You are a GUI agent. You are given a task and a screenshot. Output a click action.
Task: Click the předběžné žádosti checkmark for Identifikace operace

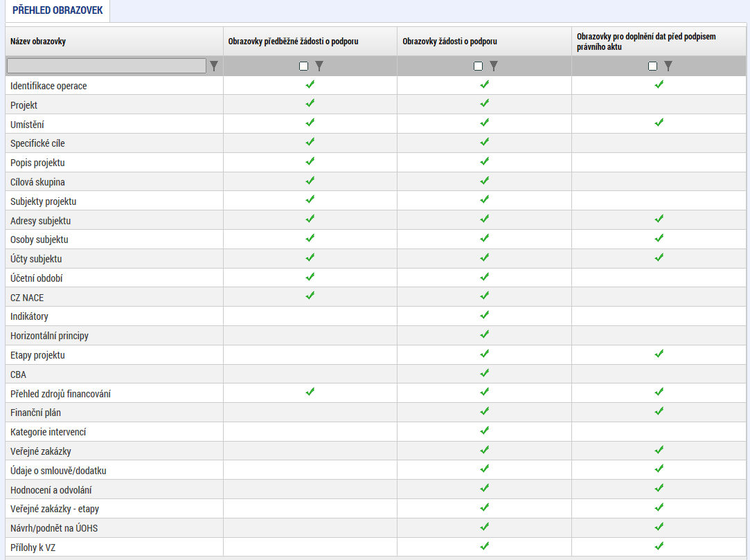(310, 84)
